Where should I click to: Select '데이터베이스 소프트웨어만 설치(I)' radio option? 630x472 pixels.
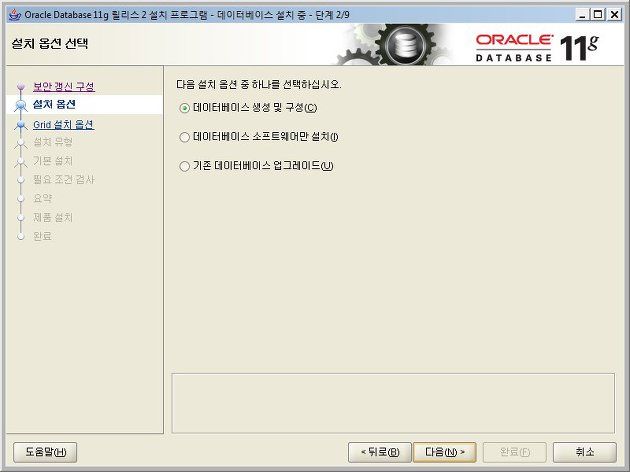[x=258, y=137]
